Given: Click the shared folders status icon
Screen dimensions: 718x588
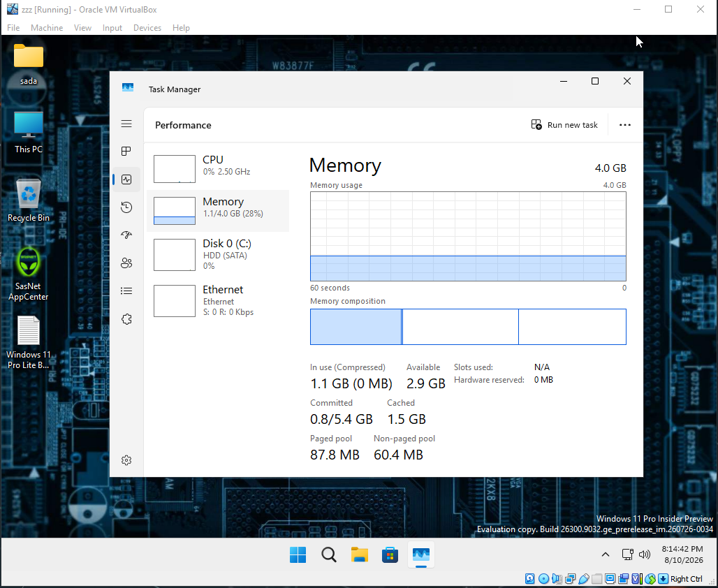Looking at the screenshot, I should click(596, 579).
